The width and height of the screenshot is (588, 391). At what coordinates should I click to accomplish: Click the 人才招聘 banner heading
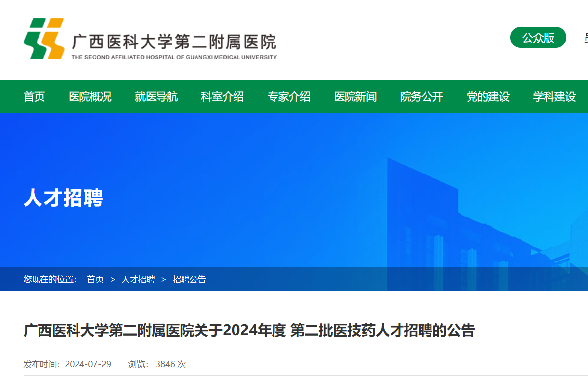click(x=63, y=198)
